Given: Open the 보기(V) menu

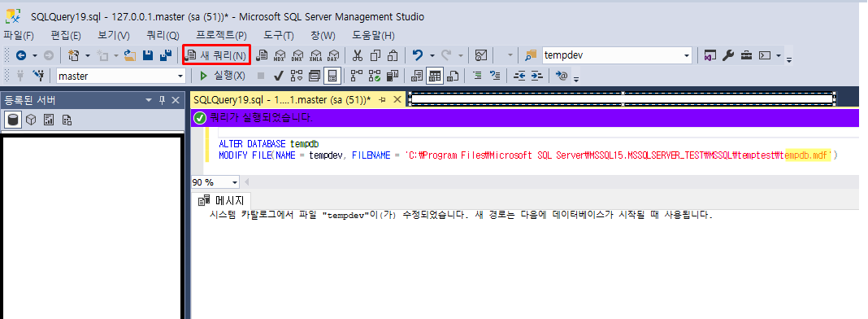Looking at the screenshot, I should (x=114, y=36).
